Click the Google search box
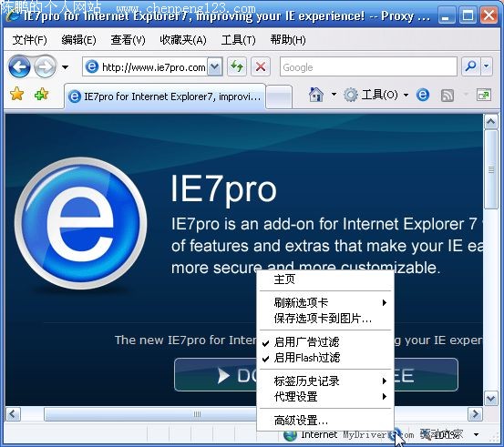 click(x=368, y=67)
